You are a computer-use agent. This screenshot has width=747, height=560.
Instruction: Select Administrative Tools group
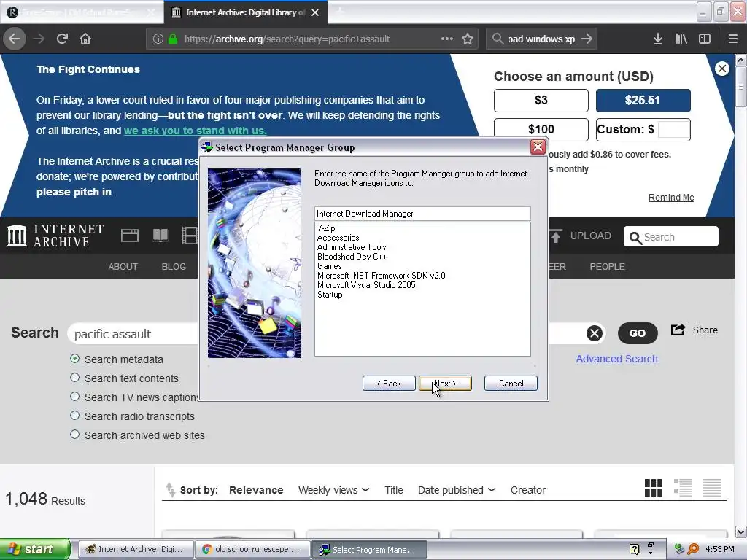[x=352, y=247]
